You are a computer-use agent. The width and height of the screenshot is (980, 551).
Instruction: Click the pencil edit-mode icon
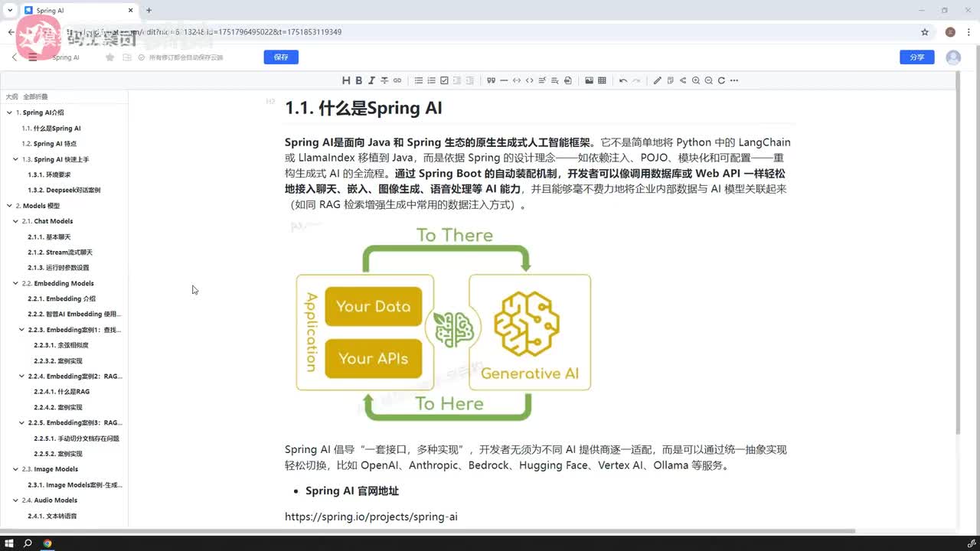click(x=658, y=80)
